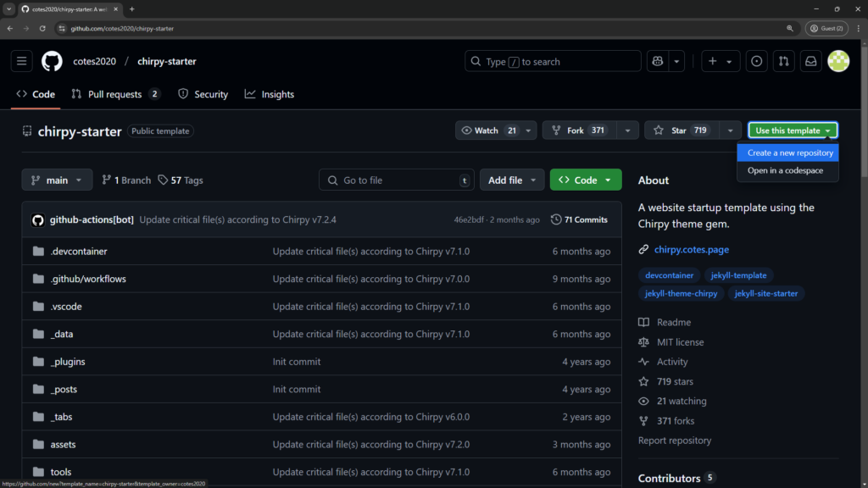Click the jekyll-site-starter topic tag
The image size is (868, 488).
click(766, 293)
